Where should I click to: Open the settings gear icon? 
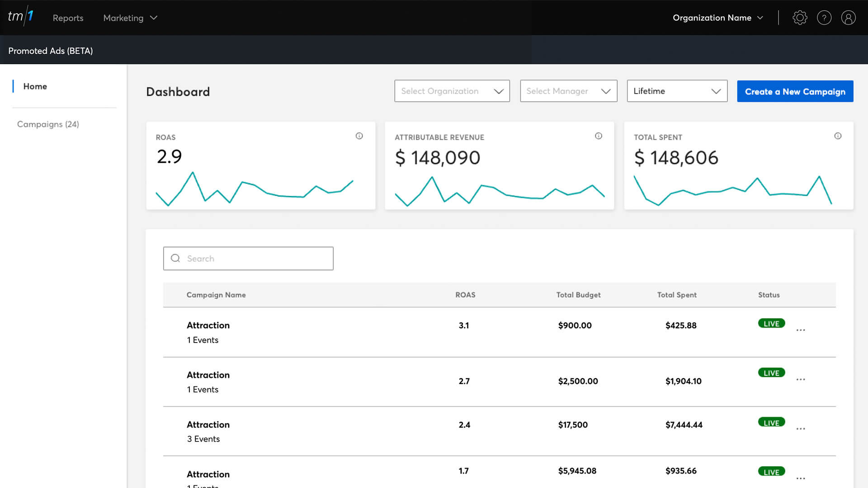800,18
